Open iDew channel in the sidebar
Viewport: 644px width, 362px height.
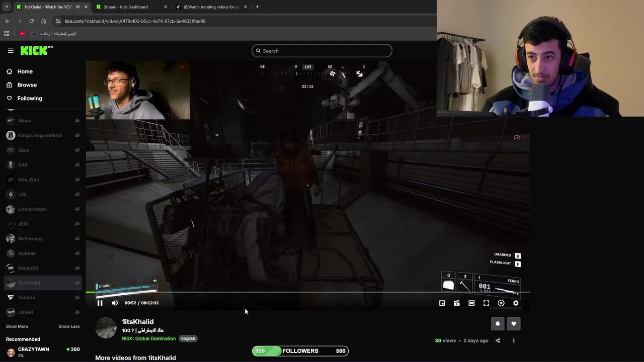tap(43, 150)
